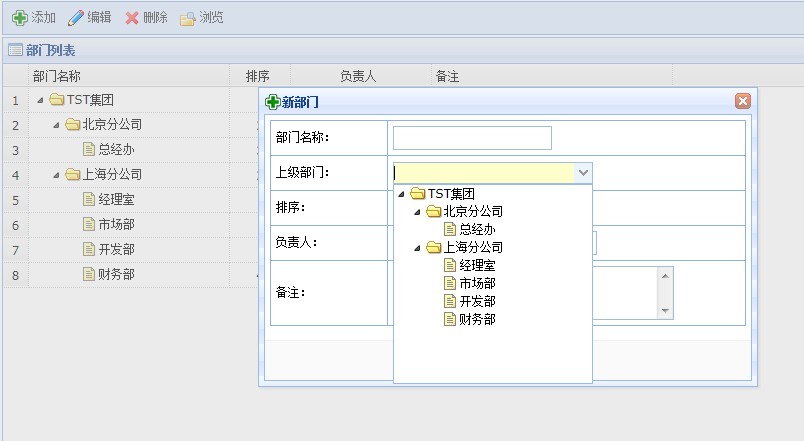Click the pencil 编辑 icon

pos(76,18)
